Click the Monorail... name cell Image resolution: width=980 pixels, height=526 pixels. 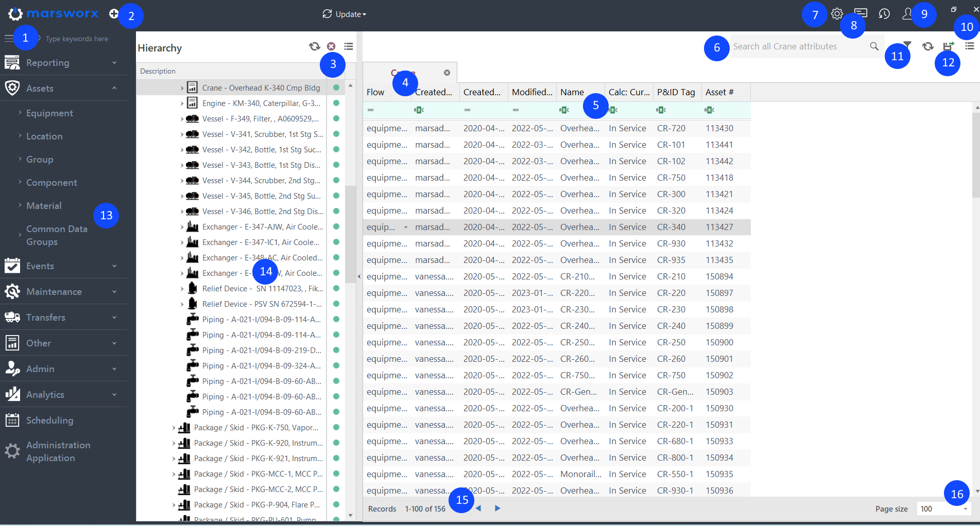click(x=580, y=474)
